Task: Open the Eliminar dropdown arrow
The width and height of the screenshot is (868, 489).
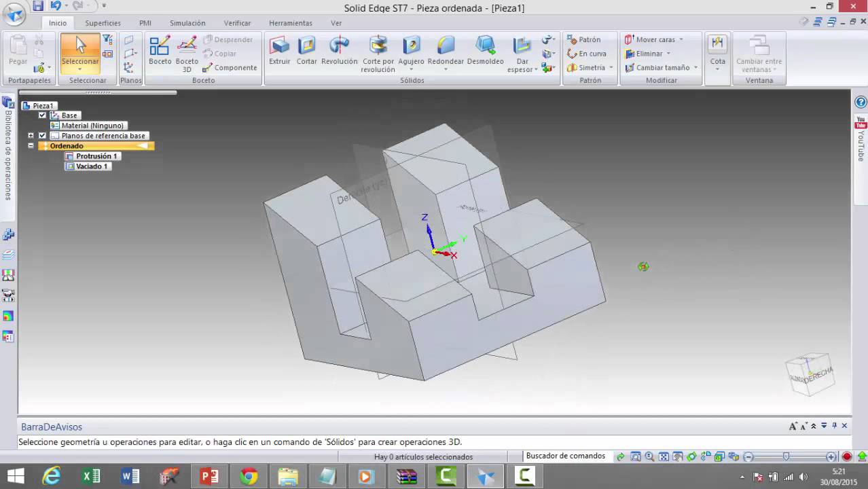Action: [x=668, y=54]
